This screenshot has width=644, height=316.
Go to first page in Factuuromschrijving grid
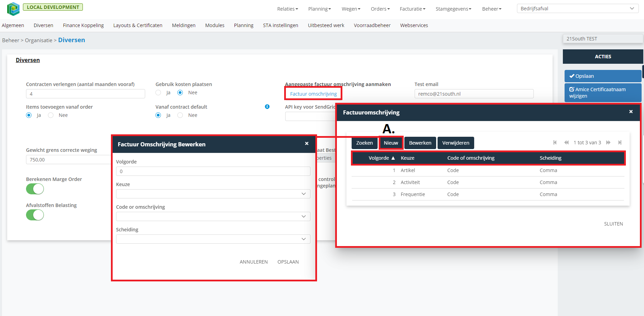[x=555, y=143]
